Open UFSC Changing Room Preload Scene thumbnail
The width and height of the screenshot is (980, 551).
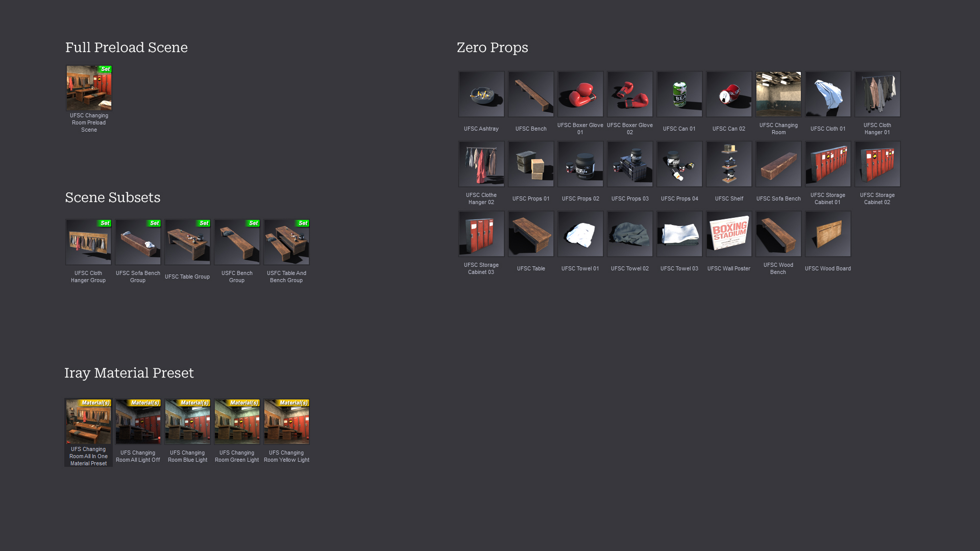point(89,88)
